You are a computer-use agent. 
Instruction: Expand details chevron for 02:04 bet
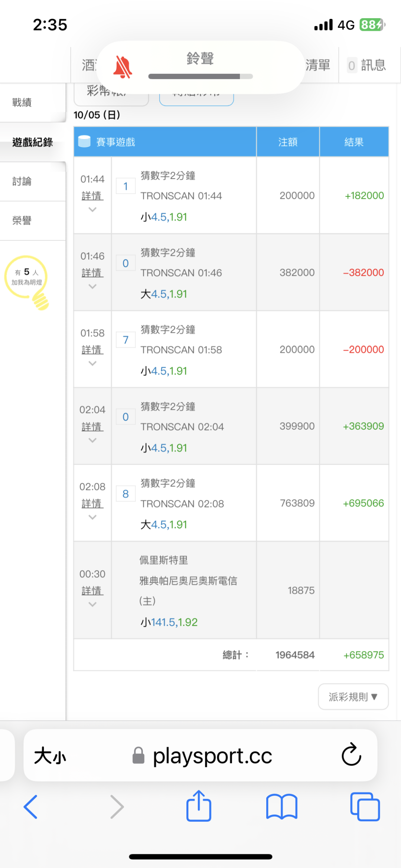tap(92, 440)
